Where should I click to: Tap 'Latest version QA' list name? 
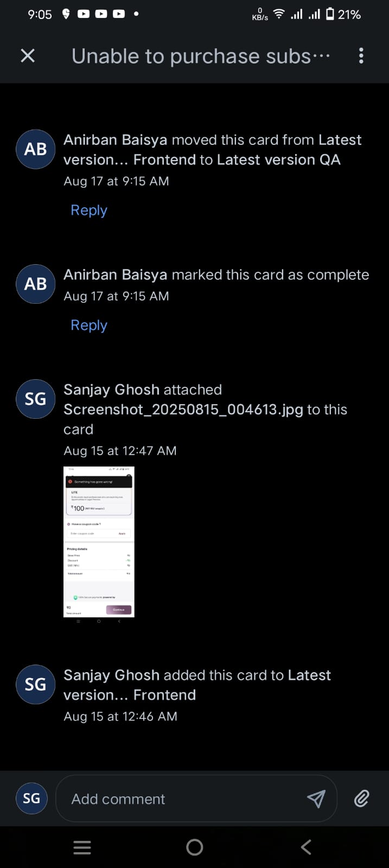[x=279, y=160]
